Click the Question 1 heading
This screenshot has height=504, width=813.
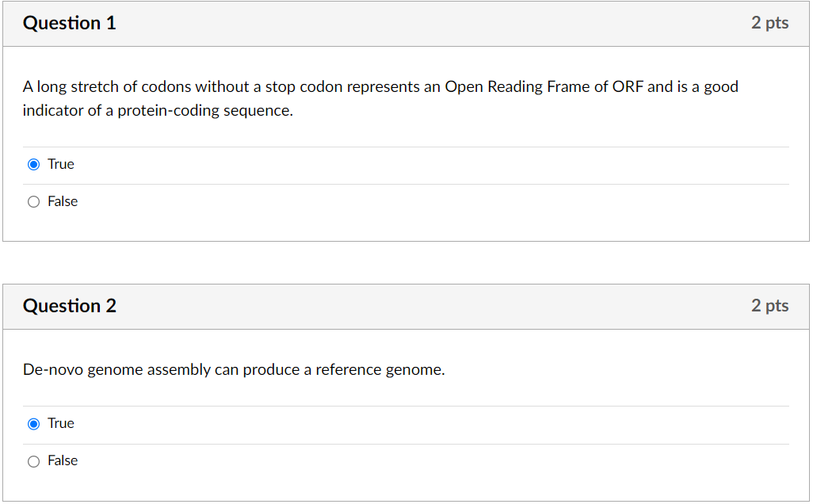(70, 23)
